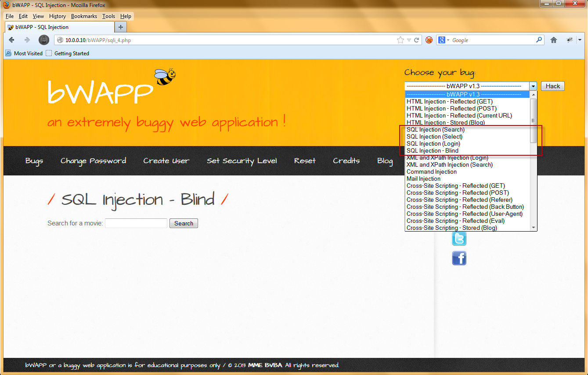
Task: Click the bee add-on toolbar icon
Action: coord(570,40)
